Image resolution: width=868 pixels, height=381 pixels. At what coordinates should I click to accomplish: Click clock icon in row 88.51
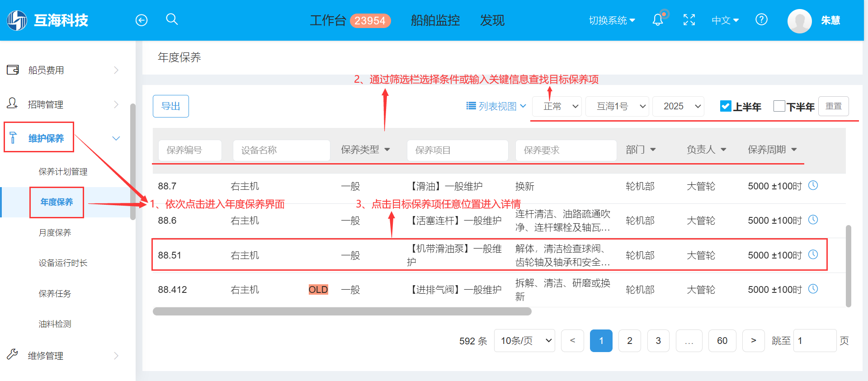click(813, 254)
